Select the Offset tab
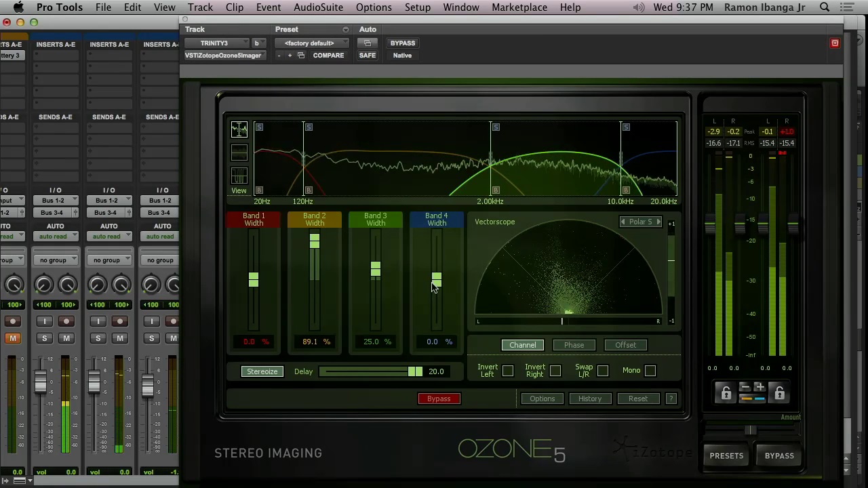 tap(626, 345)
